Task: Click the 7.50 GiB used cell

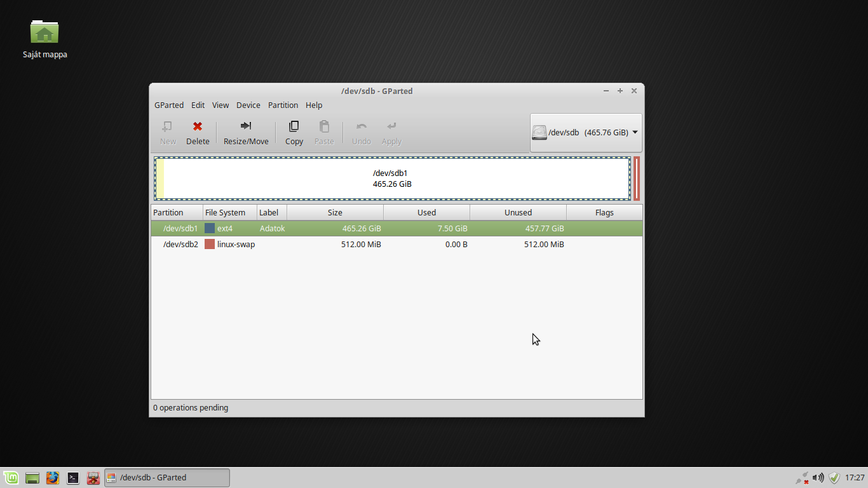Action: coord(452,228)
